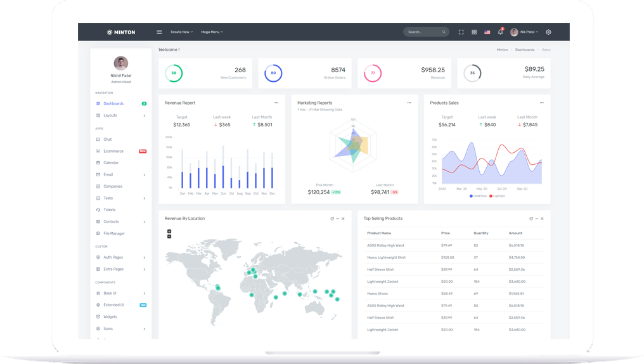
Task: Select the US flag language icon
Action: tap(487, 32)
